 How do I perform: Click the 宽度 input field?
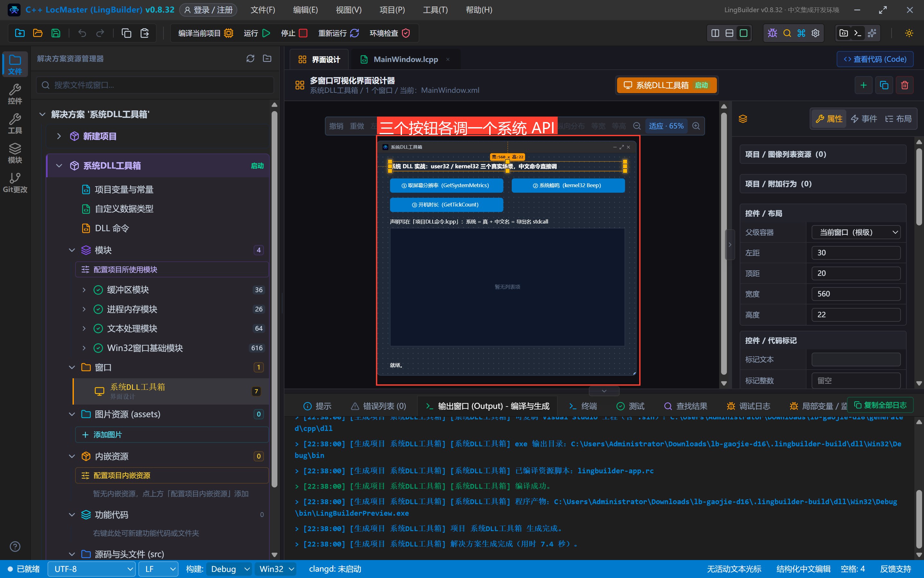tap(856, 293)
